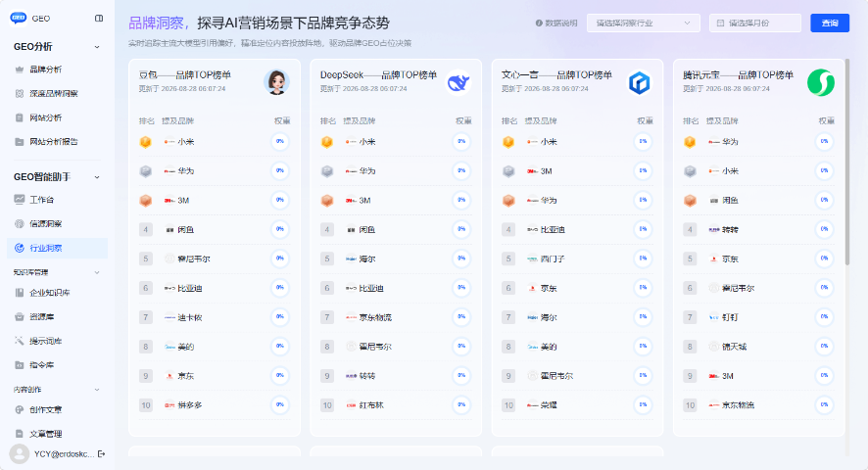Viewport: 868px width, 470px height.
Task: Click the DeepSeek whale logo
Action: click(458, 82)
